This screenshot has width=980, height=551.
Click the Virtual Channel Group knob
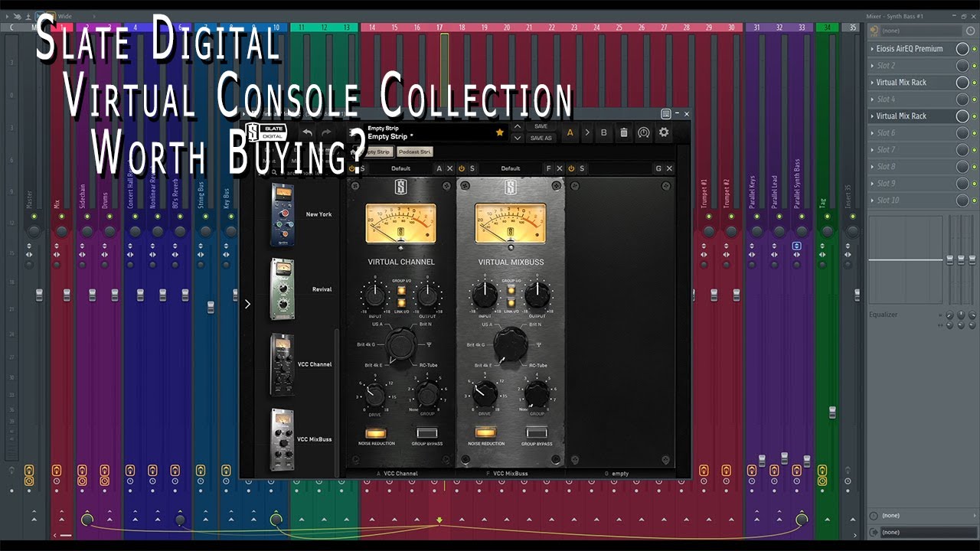click(427, 394)
